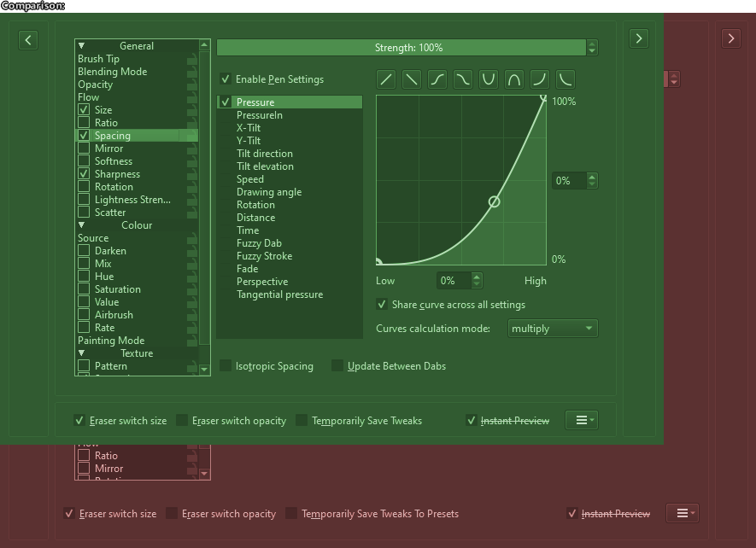Enable the Softness checkbox

pos(84,161)
